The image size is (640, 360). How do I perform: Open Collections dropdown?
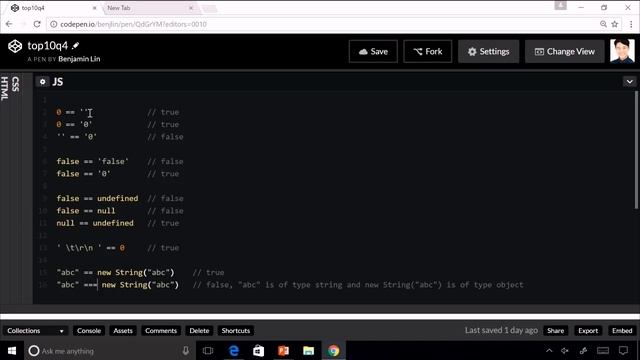pyautogui.click(x=35, y=331)
